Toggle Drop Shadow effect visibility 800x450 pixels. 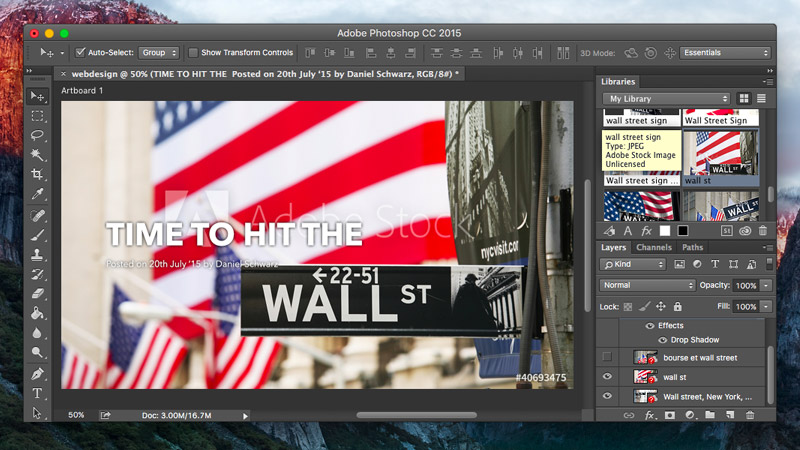coord(662,340)
